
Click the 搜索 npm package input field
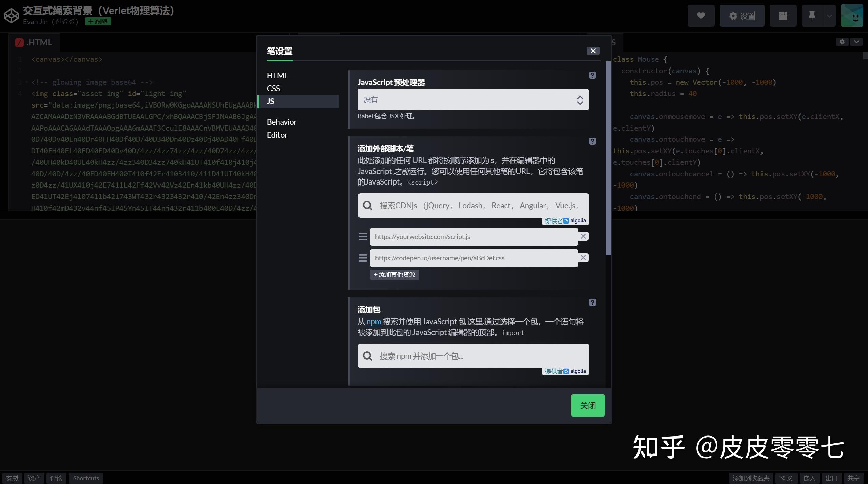(471, 355)
